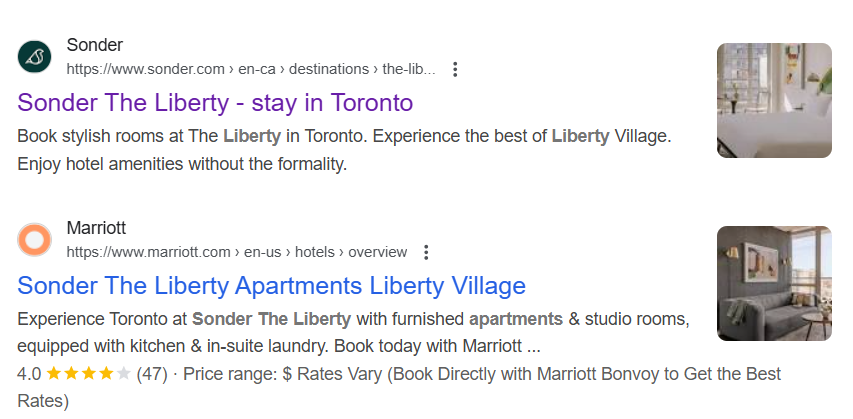Click the 4.0 rating number

click(x=29, y=374)
